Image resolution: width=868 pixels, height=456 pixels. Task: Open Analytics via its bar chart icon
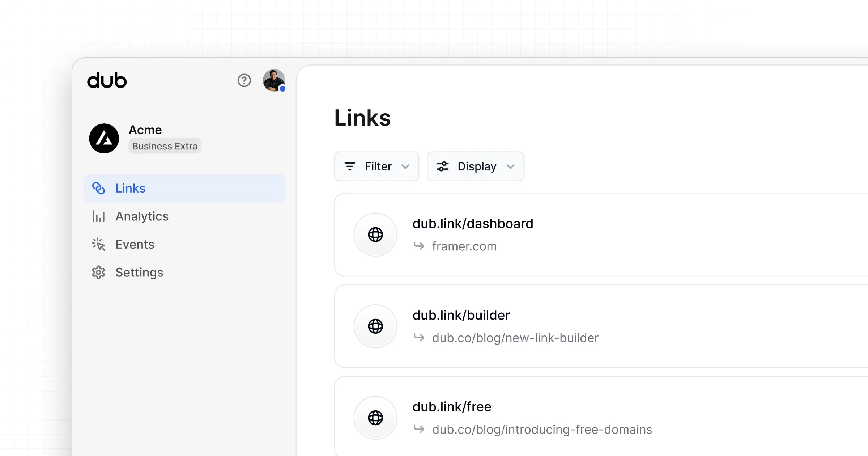98,216
